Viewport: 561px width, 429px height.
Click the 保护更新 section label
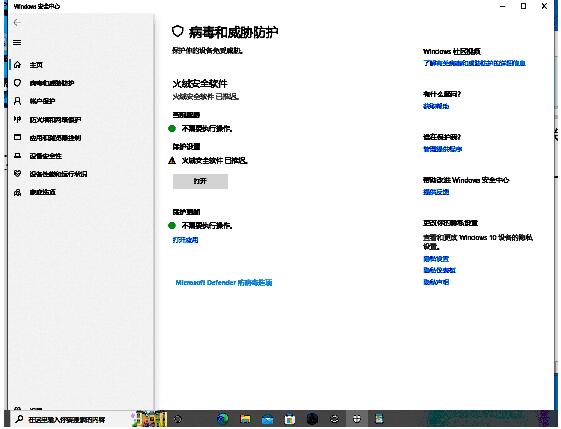click(186, 212)
